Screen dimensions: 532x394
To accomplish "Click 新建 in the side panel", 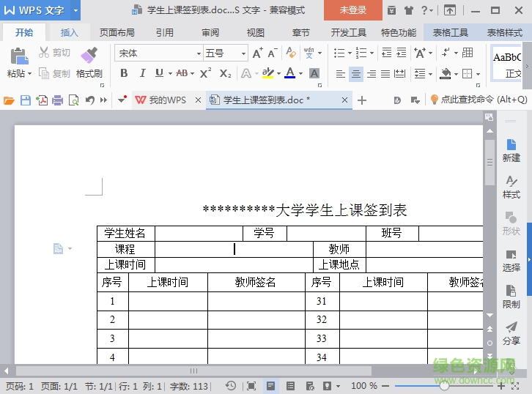I will pyautogui.click(x=511, y=150).
